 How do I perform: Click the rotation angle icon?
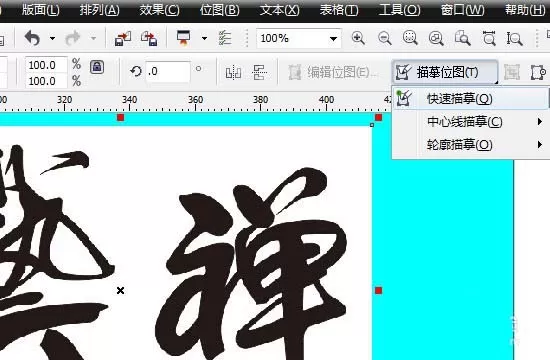(135, 72)
